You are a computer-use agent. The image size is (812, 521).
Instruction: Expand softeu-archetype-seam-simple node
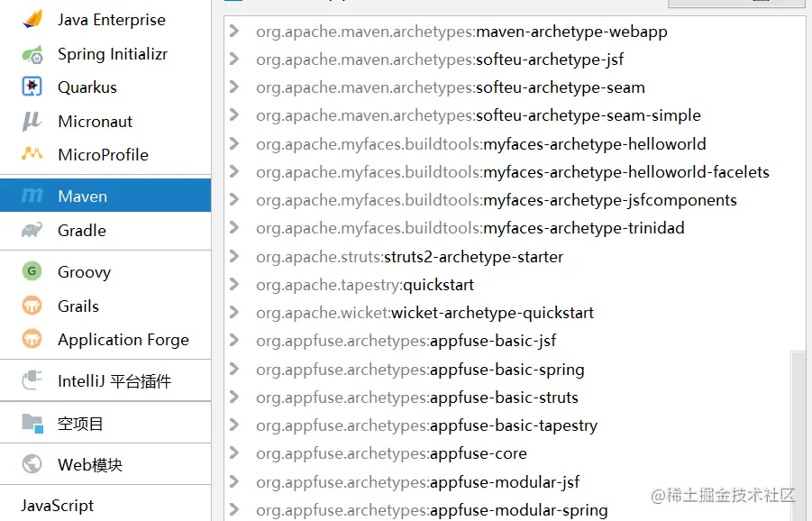234,115
